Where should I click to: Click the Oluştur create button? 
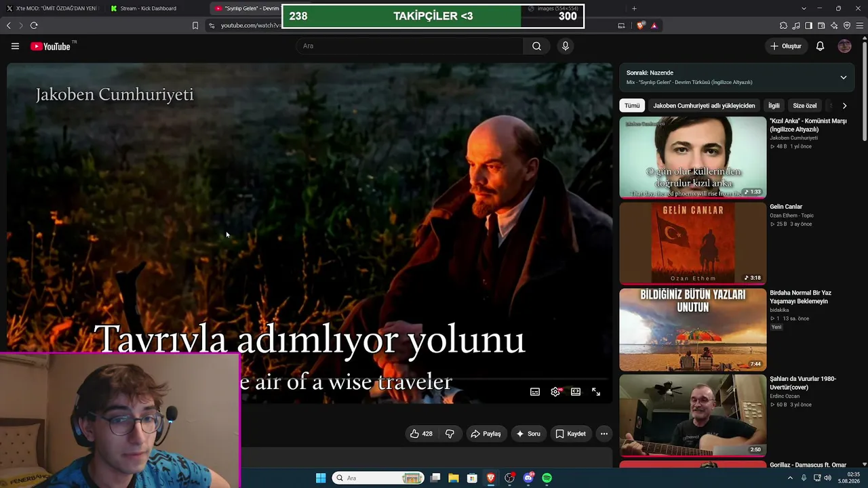(787, 46)
